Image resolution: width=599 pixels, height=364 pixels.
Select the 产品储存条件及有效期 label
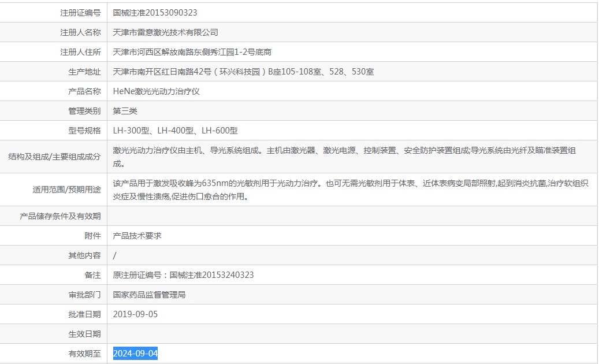click(60, 216)
